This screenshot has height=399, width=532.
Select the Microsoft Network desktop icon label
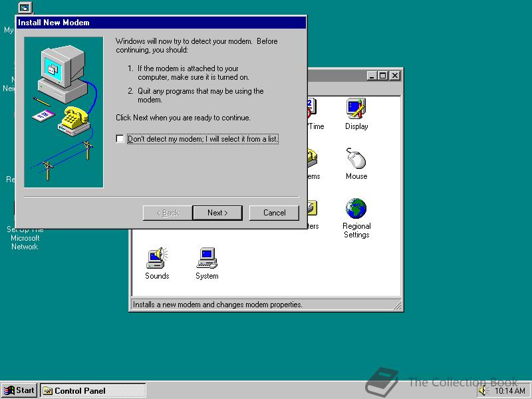click(25, 238)
